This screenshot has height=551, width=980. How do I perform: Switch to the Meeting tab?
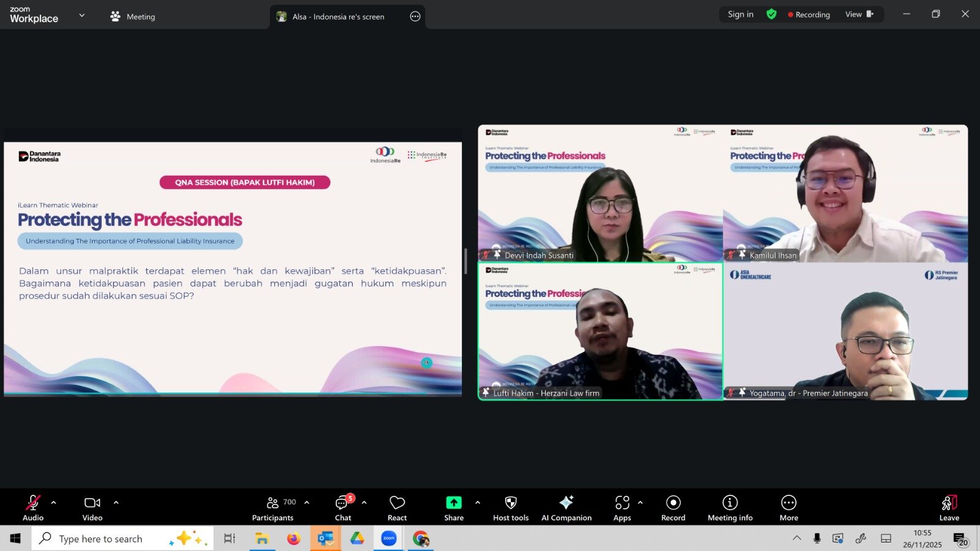coord(133,17)
